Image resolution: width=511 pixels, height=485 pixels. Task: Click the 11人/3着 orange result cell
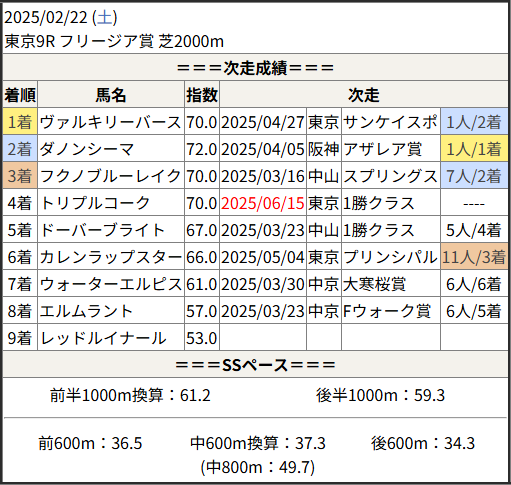[x=474, y=257]
